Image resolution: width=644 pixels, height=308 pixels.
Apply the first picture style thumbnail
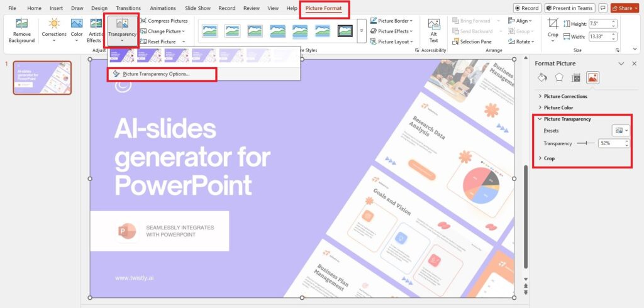(210, 31)
